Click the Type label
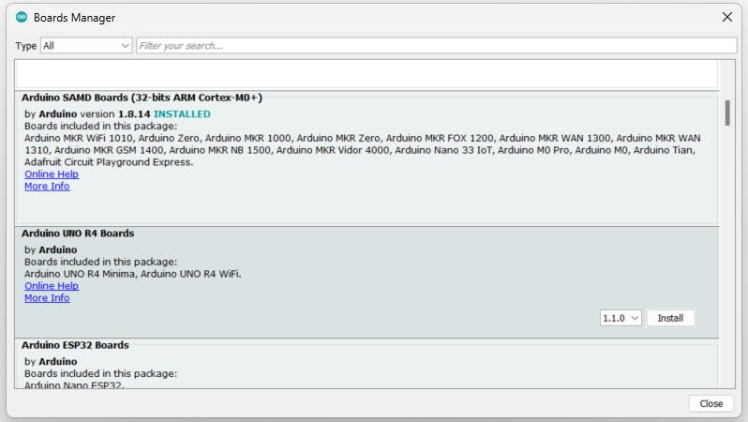 coord(26,46)
